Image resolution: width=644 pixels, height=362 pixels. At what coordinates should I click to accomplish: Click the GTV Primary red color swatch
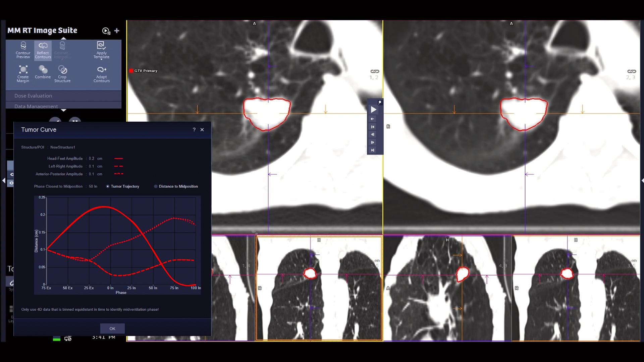pos(131,71)
